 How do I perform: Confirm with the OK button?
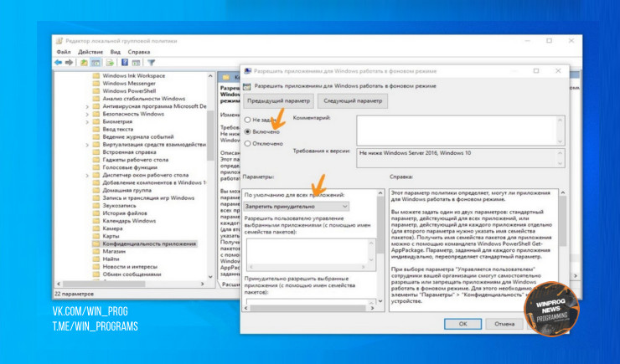[462, 324]
